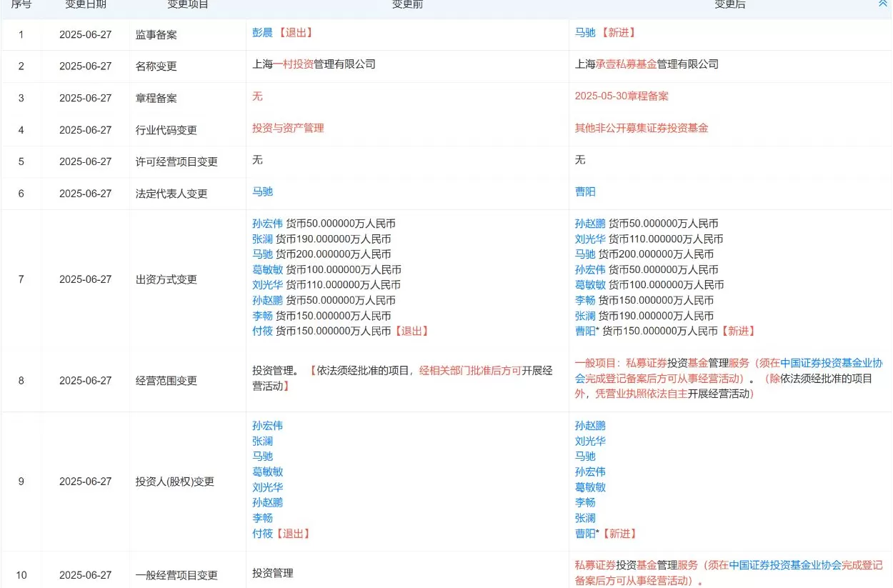
Task: Click 马驰 in row 9 investor list
Action: (262, 456)
